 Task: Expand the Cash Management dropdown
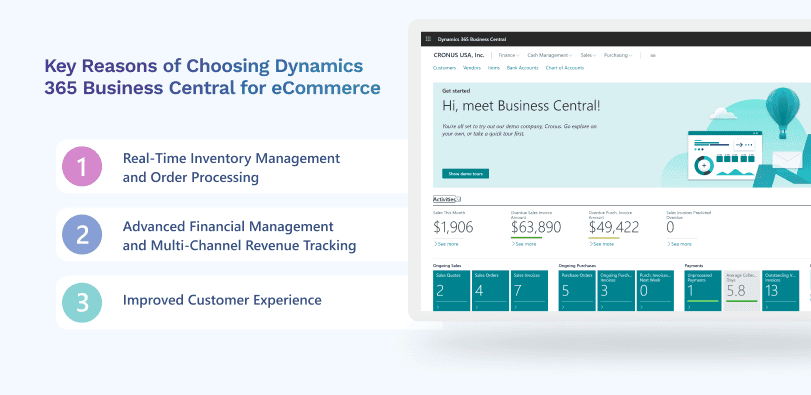550,55
